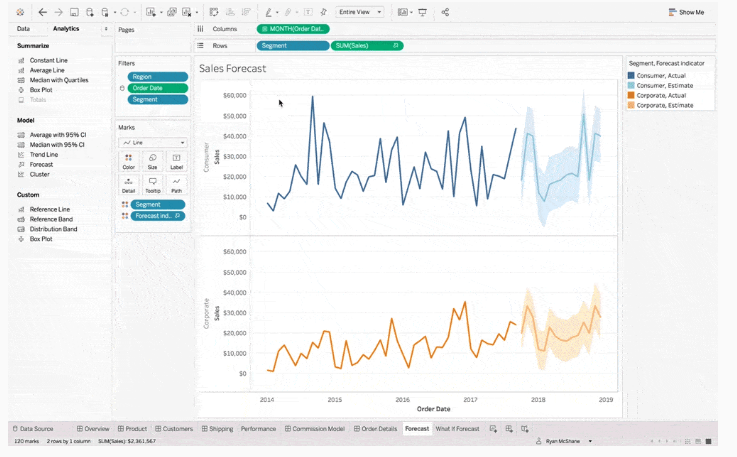This screenshot has height=457, width=737.
Task: Open the Clear sheet dropdown arrow
Action: click(196, 13)
